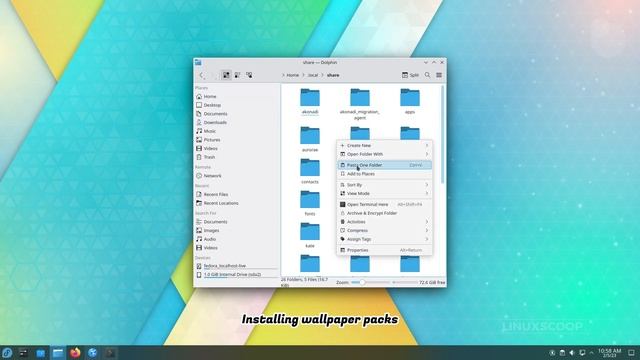Image resolution: width=640 pixels, height=360 pixels.
Task: Open Videos under Places
Action: [x=237, y=149]
